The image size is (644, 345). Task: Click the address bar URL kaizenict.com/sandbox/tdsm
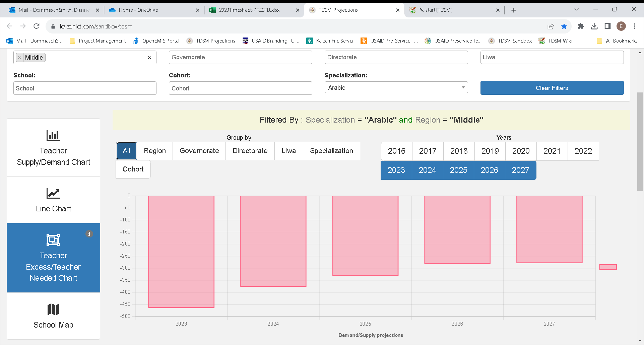pyautogui.click(x=96, y=26)
